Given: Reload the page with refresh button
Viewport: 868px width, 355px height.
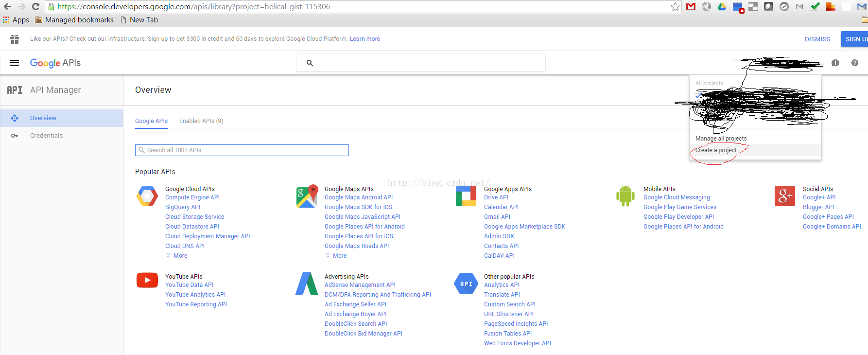Looking at the screenshot, I should tap(35, 6).
